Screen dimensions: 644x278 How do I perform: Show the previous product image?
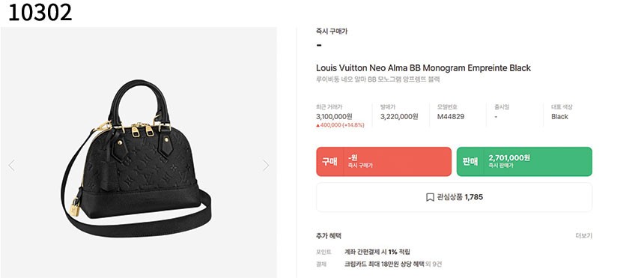click(11, 166)
